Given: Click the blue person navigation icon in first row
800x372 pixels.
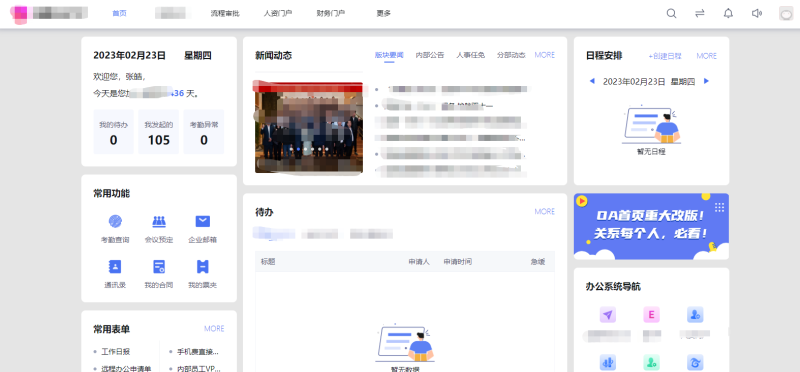Looking at the screenshot, I should point(695,315).
